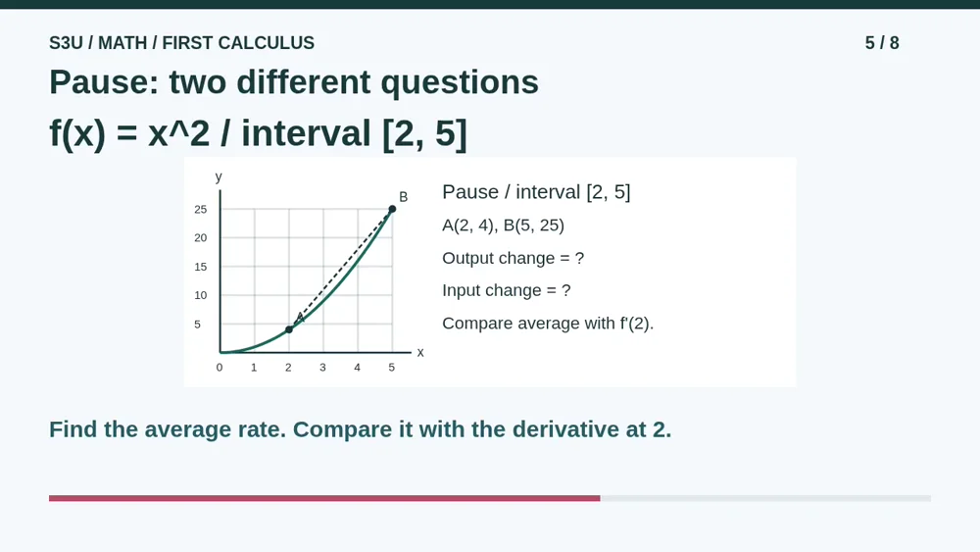The height and width of the screenshot is (552, 980).
Task: Click Compare average with f'(2) text
Action: 548,324
